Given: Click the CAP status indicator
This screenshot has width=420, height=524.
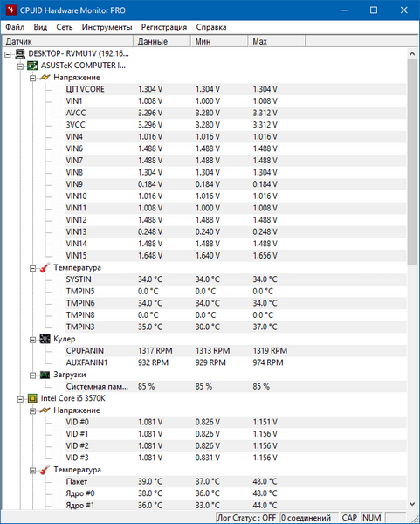Looking at the screenshot, I should [349, 518].
